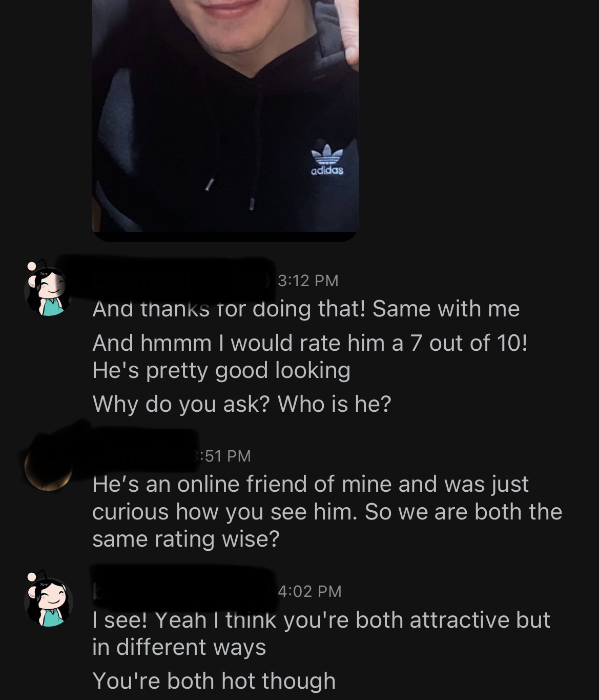Image resolution: width=599 pixels, height=700 pixels.
Task: Select the "7 out of 10" rating message
Action: point(309,343)
